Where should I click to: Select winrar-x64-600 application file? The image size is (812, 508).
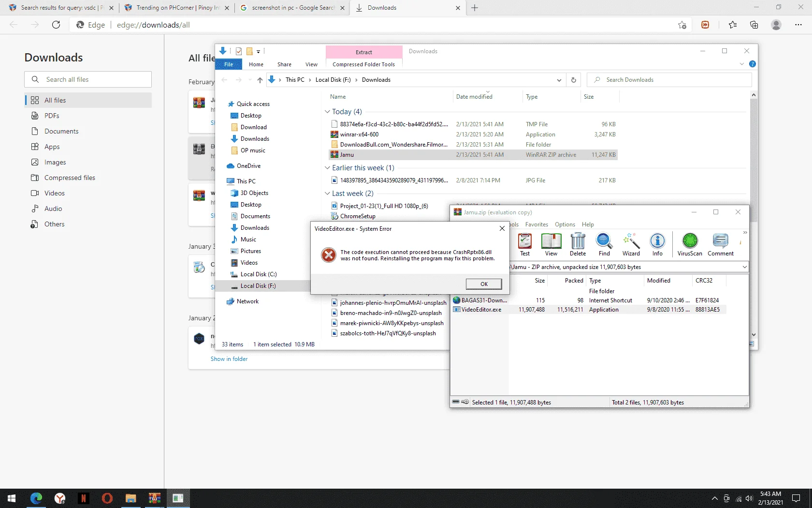359,134
